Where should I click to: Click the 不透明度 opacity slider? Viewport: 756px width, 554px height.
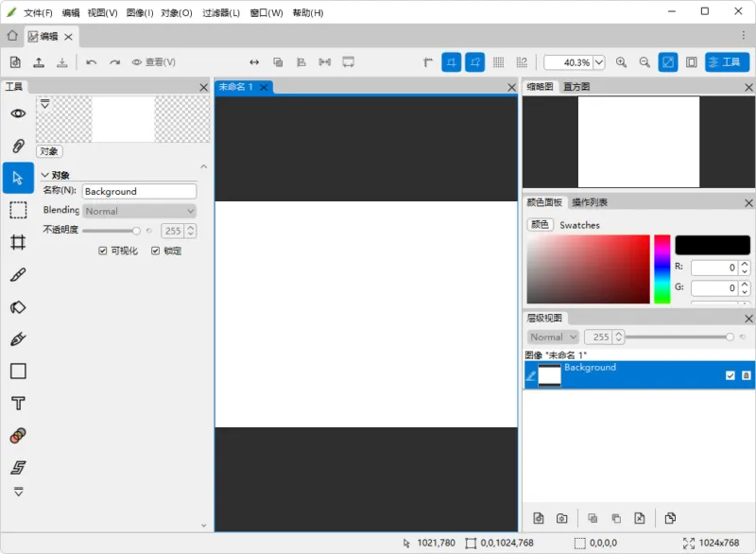[x=112, y=231]
